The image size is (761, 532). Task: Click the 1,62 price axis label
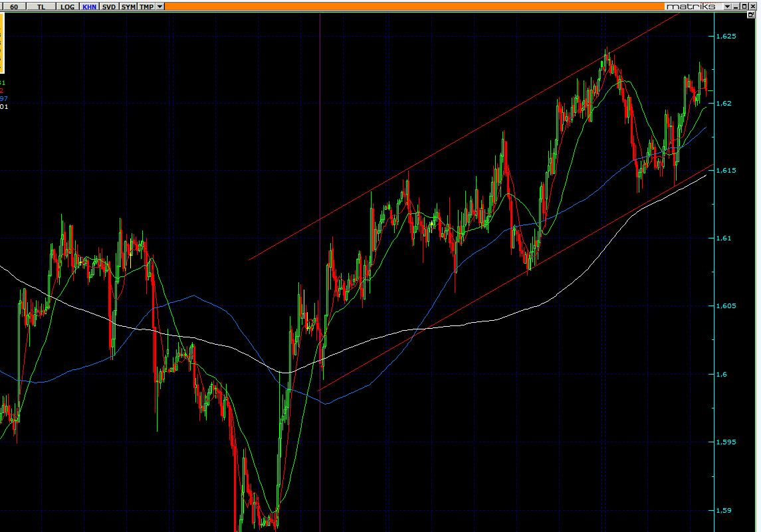point(724,103)
